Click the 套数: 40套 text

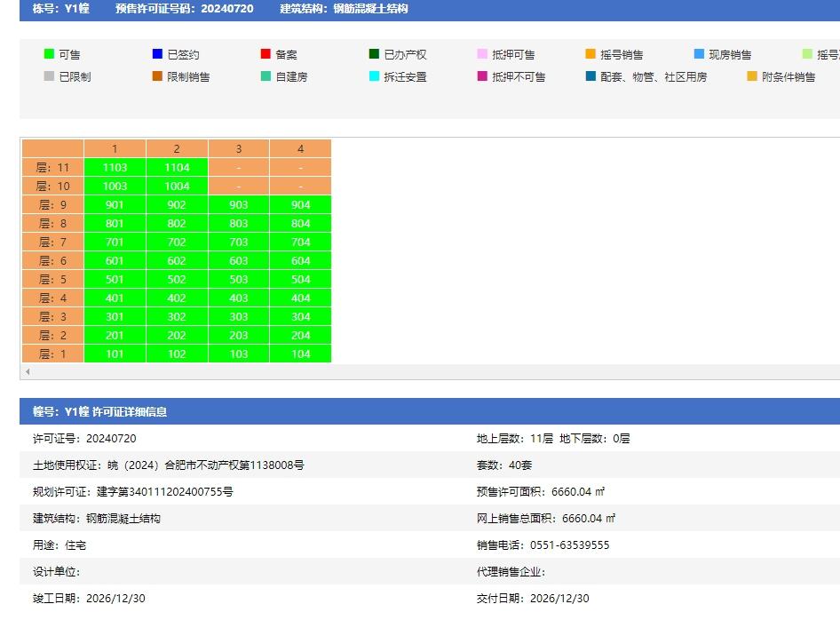504,465
